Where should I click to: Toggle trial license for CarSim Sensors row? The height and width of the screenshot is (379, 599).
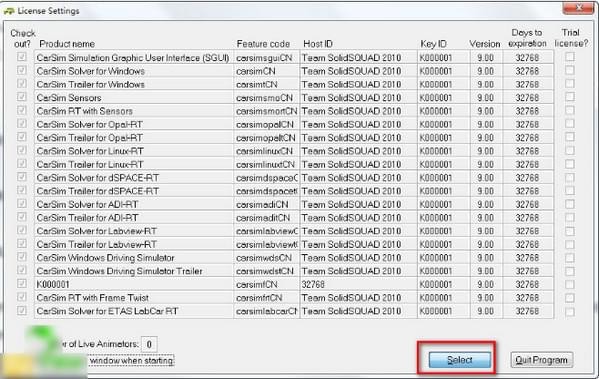[x=570, y=97]
